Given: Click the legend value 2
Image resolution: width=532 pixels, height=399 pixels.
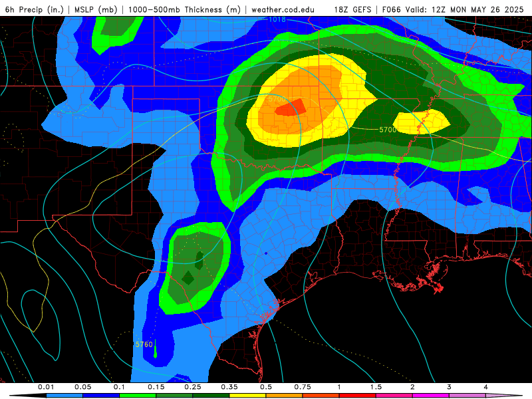Looking at the screenshot, I should coord(412,387).
